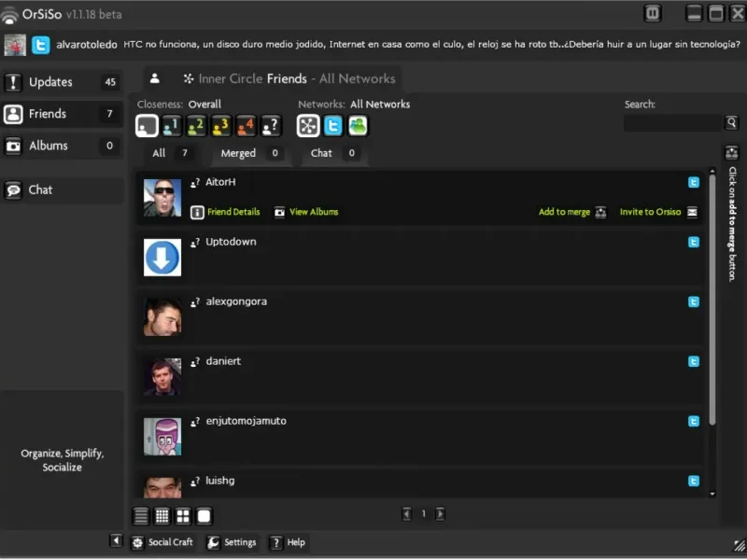The height and width of the screenshot is (560, 747).
Task: Click scrollbar down arrow in friends list
Action: [712, 495]
